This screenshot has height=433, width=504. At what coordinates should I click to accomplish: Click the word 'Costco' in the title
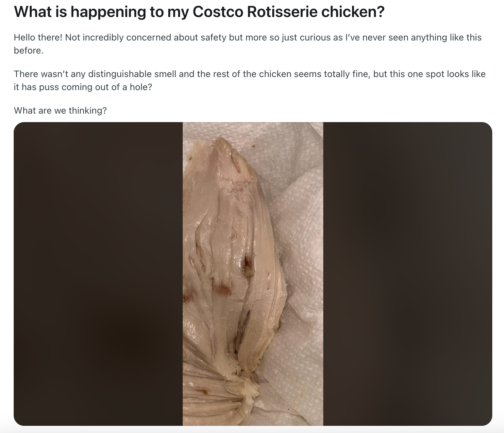[x=218, y=12]
